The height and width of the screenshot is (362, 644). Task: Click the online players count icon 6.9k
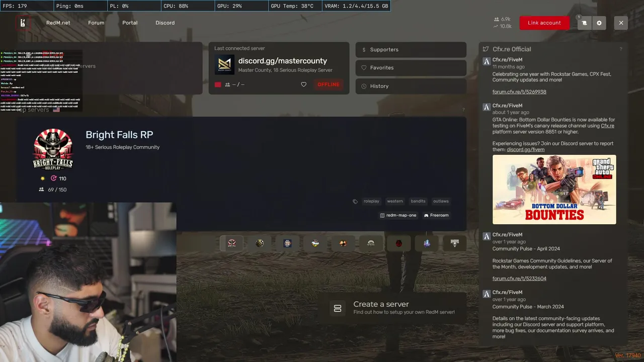(x=496, y=19)
